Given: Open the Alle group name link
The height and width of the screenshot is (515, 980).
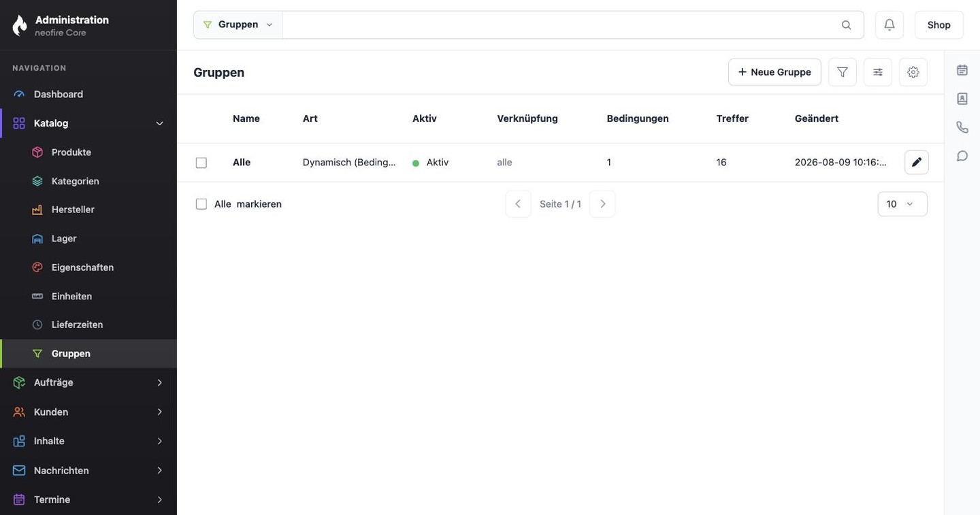Looking at the screenshot, I should tap(242, 162).
